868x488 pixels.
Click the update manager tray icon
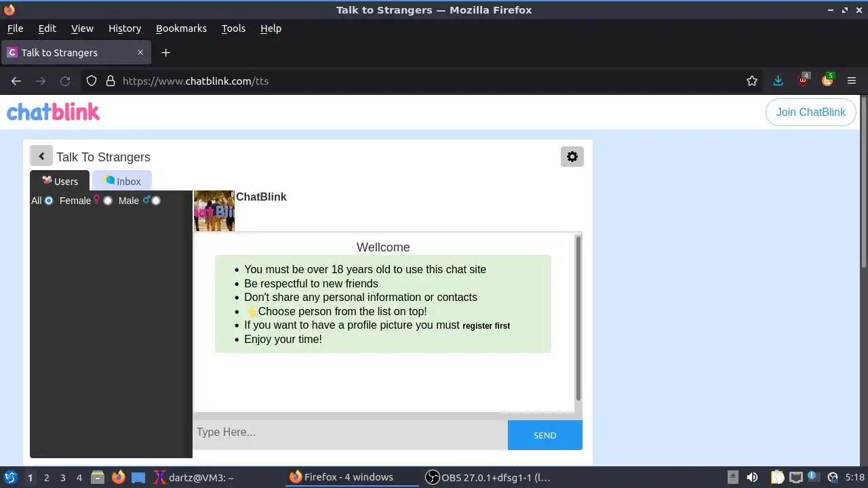(x=833, y=477)
